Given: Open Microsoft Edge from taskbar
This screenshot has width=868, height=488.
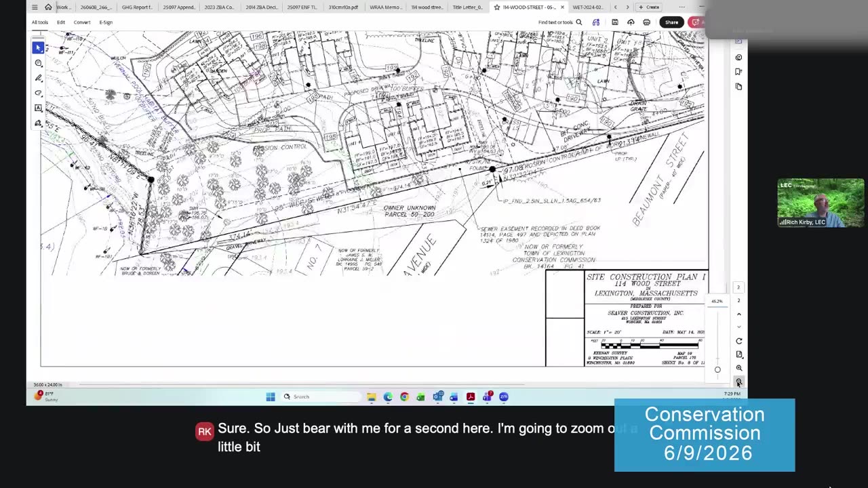Looking at the screenshot, I should point(388,396).
